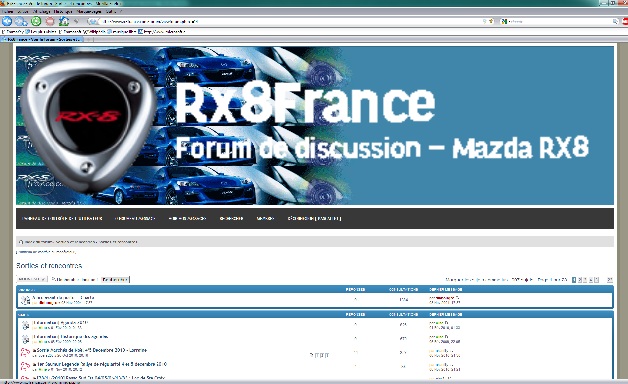Click the browser Forward arrow button
Image resolution: width=628 pixels, height=384 pixels.
pyautogui.click(x=21, y=21)
